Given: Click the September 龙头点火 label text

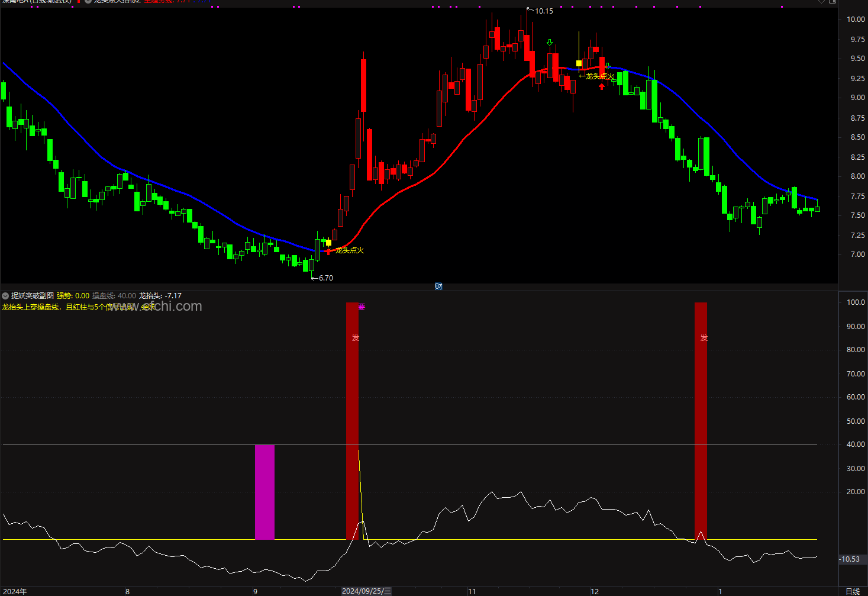Looking at the screenshot, I should 350,250.
